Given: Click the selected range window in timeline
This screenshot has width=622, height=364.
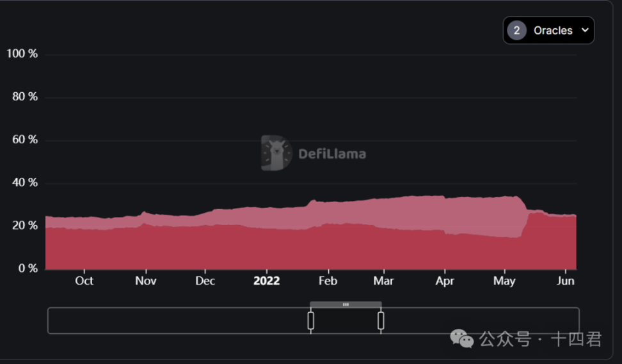Looking at the screenshot, I should click(346, 320).
